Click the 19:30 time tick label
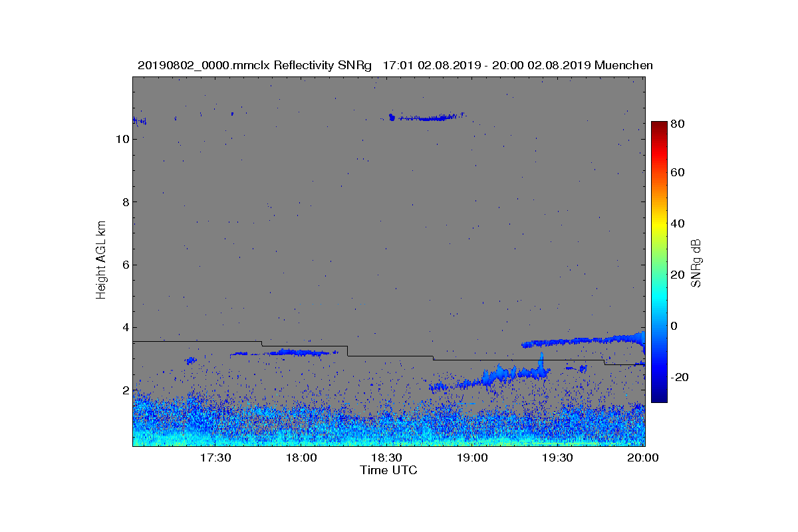The image size is (798, 532). [x=557, y=458]
